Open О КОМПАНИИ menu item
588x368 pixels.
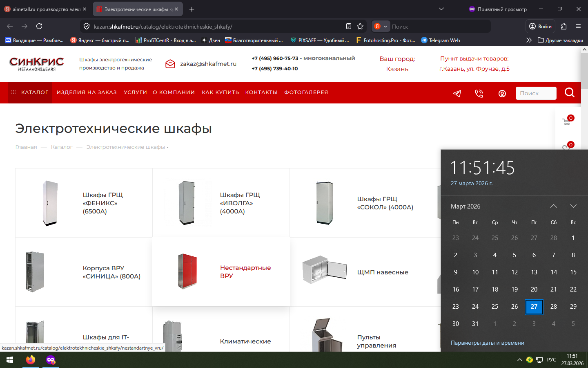pyautogui.click(x=174, y=92)
